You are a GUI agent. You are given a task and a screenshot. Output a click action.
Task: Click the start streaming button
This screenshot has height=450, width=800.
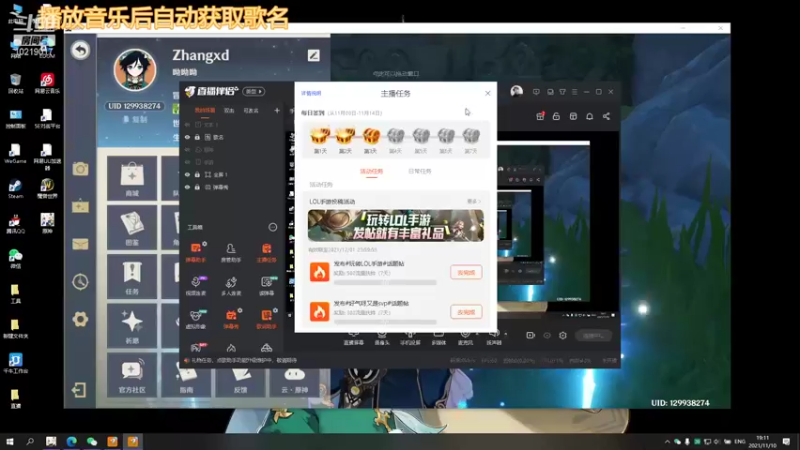[x=593, y=336]
